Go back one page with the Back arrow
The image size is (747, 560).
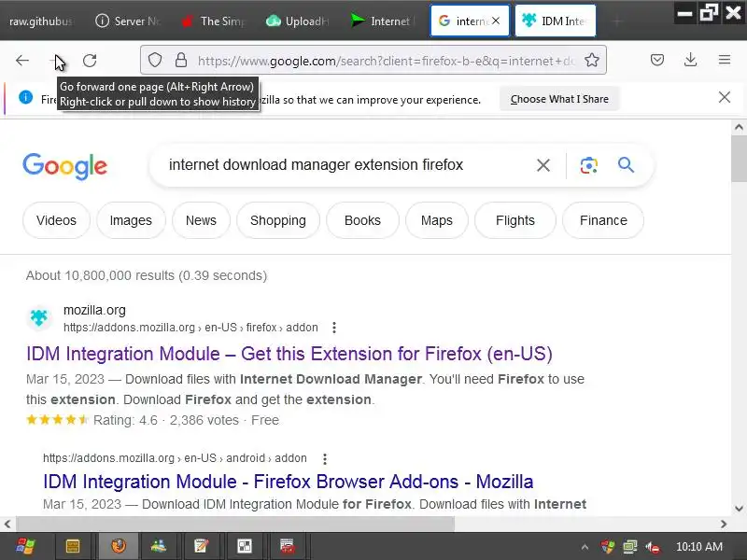click(22, 61)
